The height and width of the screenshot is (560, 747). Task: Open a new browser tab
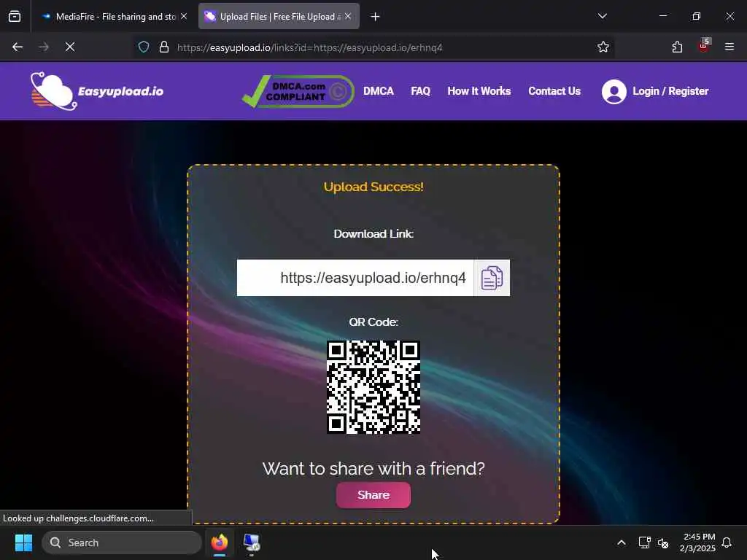point(376,17)
